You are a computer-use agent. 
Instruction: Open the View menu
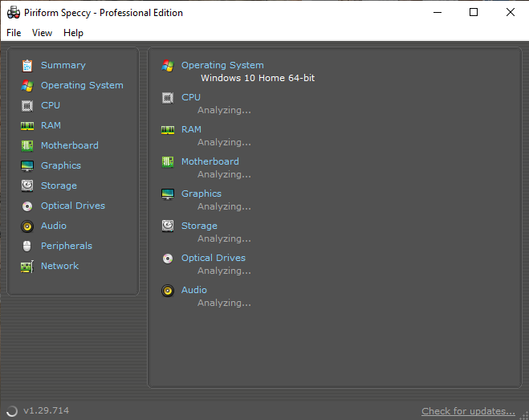click(42, 33)
